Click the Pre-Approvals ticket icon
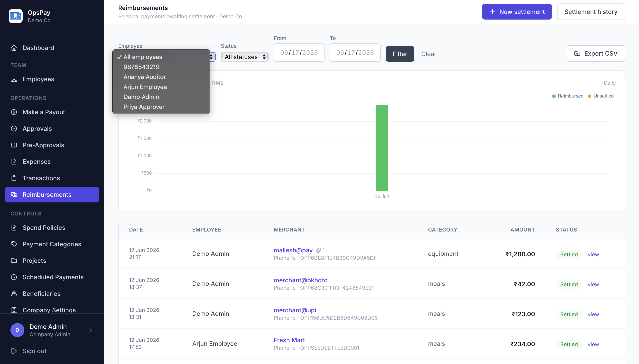 [x=14, y=145]
